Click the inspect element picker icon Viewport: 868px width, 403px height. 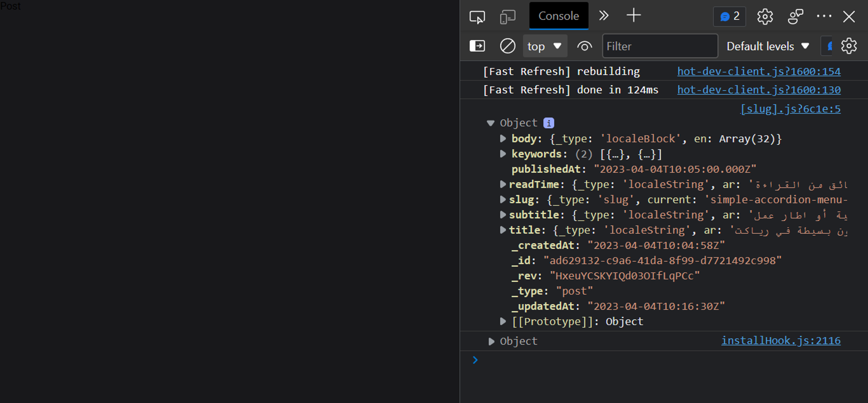click(x=477, y=16)
